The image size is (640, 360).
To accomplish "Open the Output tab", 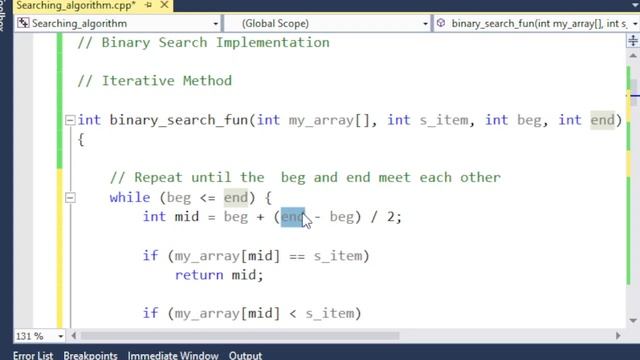I will (x=245, y=355).
